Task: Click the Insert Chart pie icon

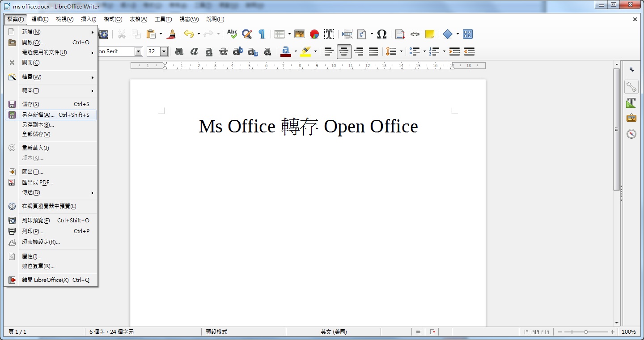Action: point(314,34)
